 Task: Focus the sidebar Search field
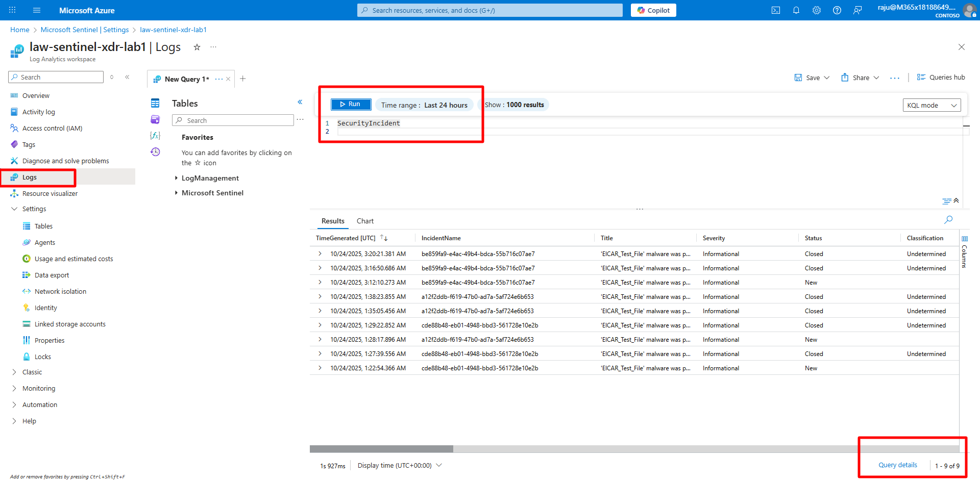click(x=56, y=77)
